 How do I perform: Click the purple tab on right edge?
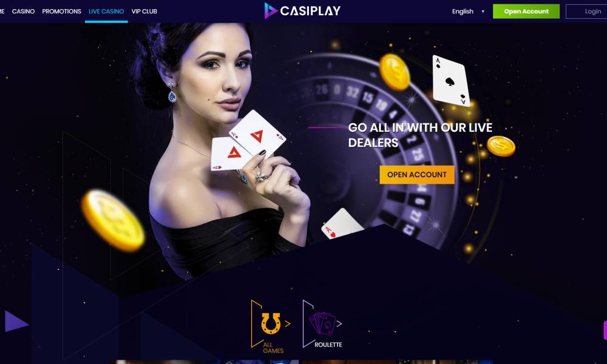[x=605, y=331]
